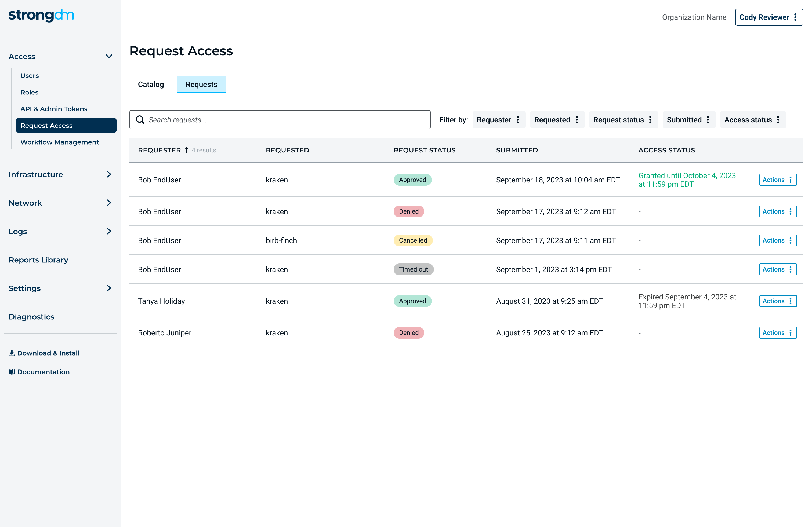Sort by the ACCESS STATUS column header
812x527 pixels.
pyautogui.click(x=667, y=150)
